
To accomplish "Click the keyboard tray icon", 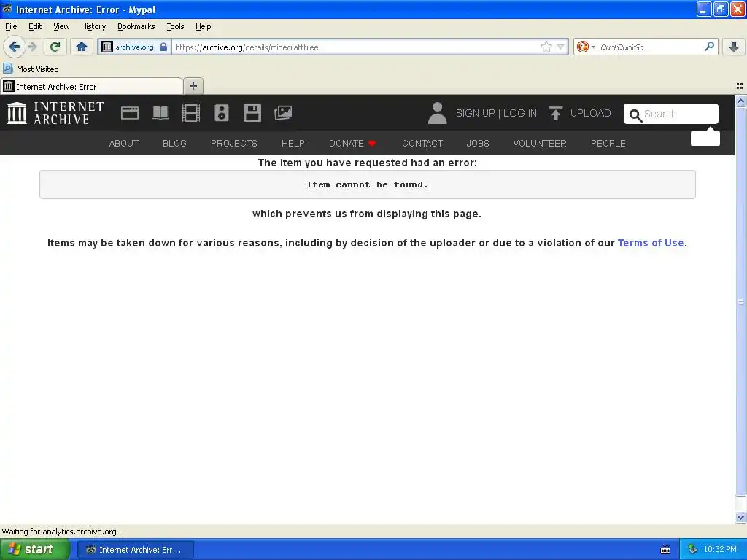I will (665, 550).
